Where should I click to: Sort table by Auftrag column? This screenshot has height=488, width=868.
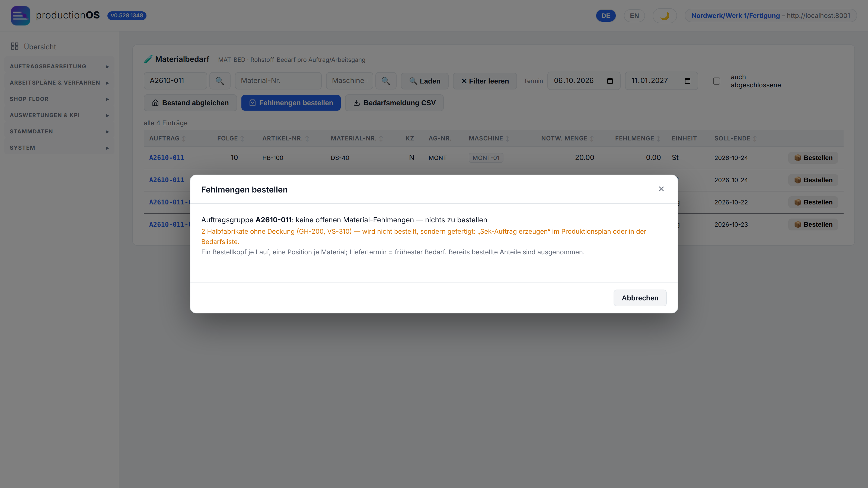pos(167,139)
